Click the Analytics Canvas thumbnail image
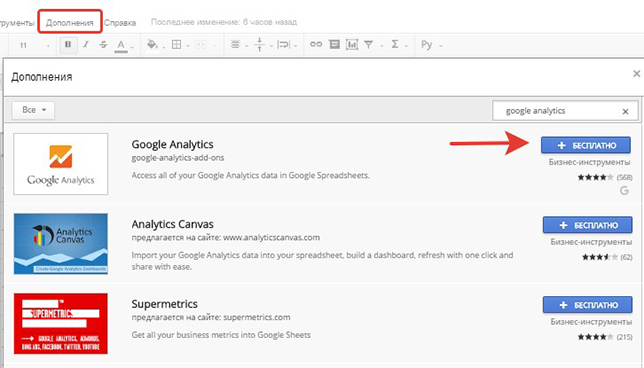This screenshot has width=644, height=368. (61, 244)
